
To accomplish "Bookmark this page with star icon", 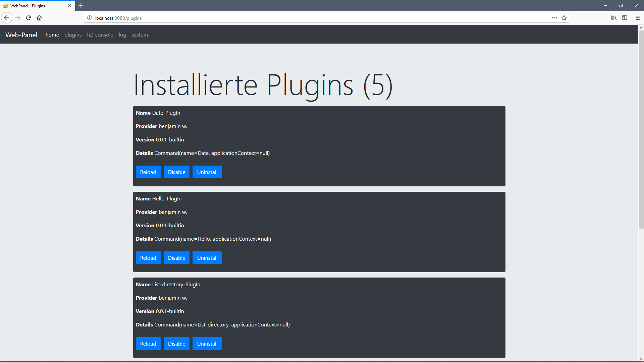I will tap(564, 18).
